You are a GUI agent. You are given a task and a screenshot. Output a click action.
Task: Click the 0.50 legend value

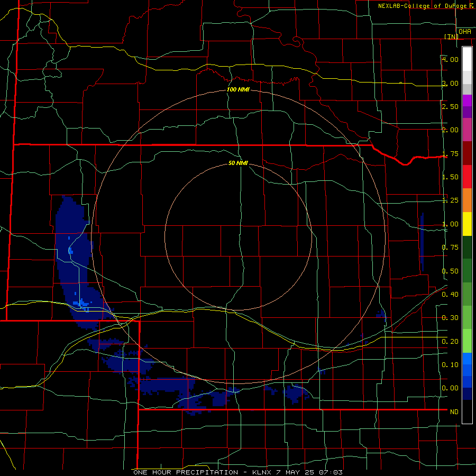point(450,271)
